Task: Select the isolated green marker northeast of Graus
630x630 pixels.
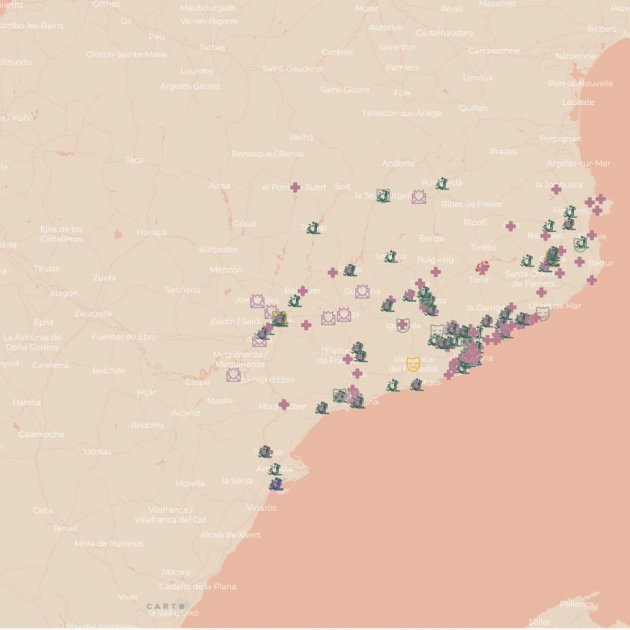Action: 314,228
